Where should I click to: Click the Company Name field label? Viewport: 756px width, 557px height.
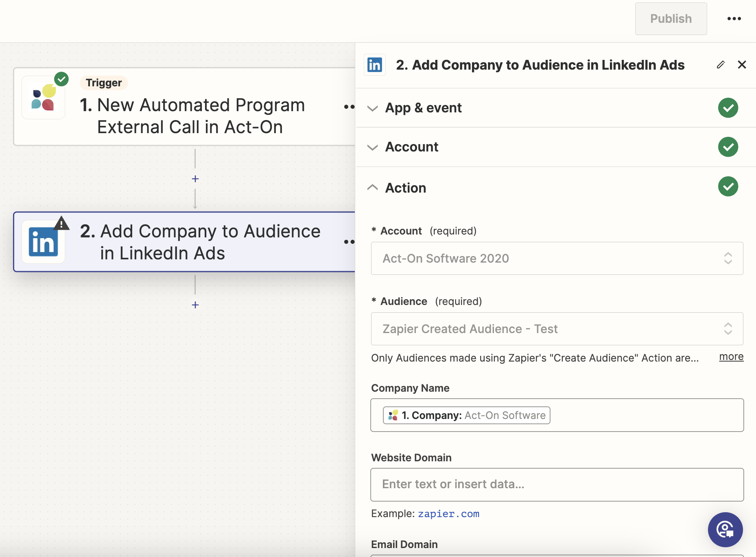click(410, 388)
